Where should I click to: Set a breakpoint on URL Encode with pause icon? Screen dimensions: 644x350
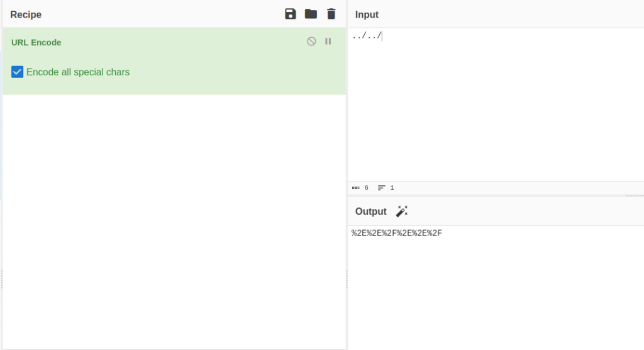(328, 41)
